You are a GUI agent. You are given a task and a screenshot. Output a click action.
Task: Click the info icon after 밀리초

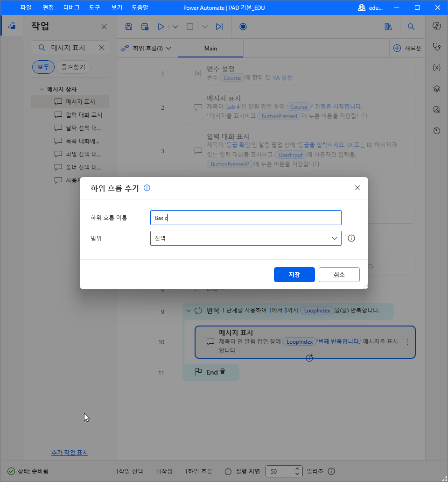point(331,471)
